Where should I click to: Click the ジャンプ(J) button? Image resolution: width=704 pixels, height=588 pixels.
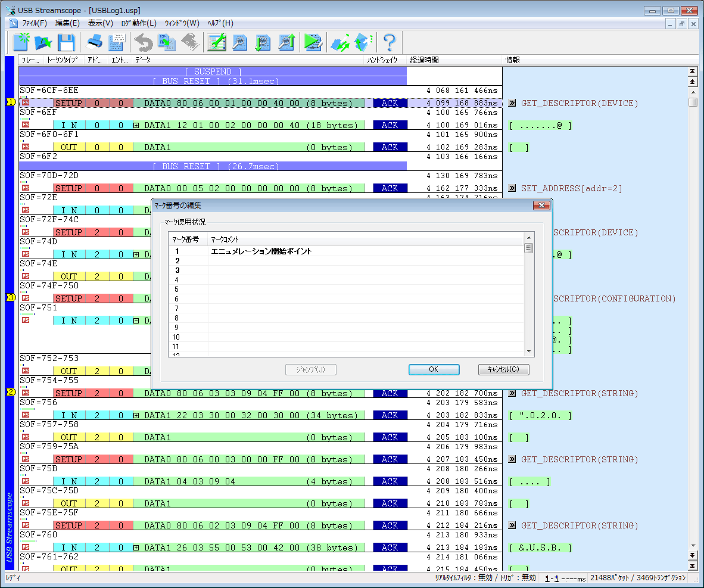[x=311, y=369]
